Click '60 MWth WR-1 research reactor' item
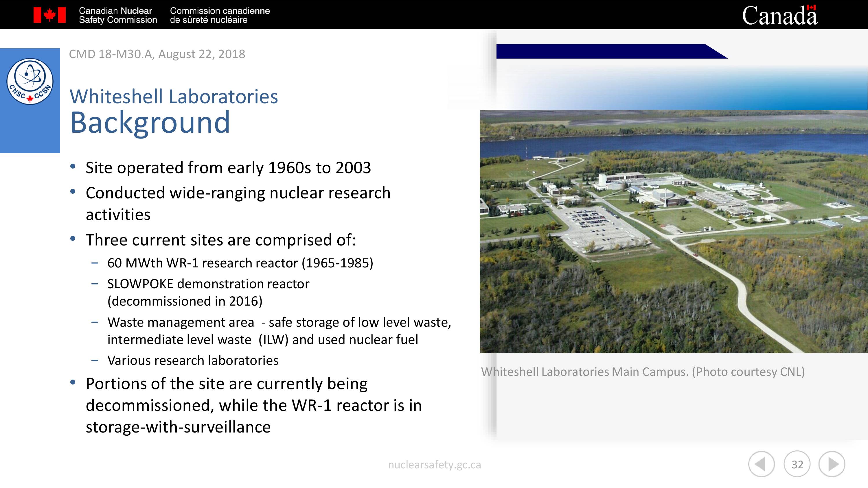868x488 pixels. point(240,263)
